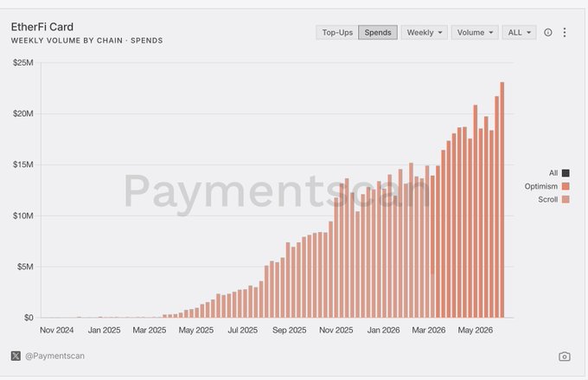Image resolution: width=588 pixels, height=380 pixels.
Task: Click the $0 axis label
Action: pos(29,318)
